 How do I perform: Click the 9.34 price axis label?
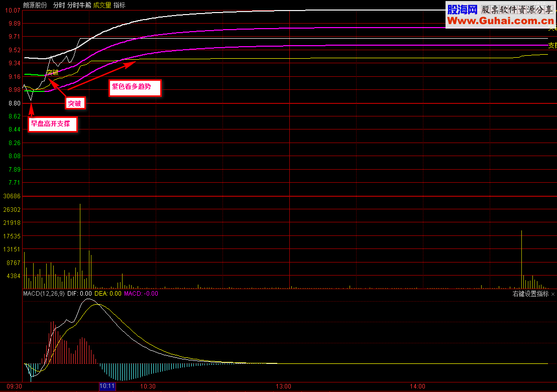click(x=15, y=64)
